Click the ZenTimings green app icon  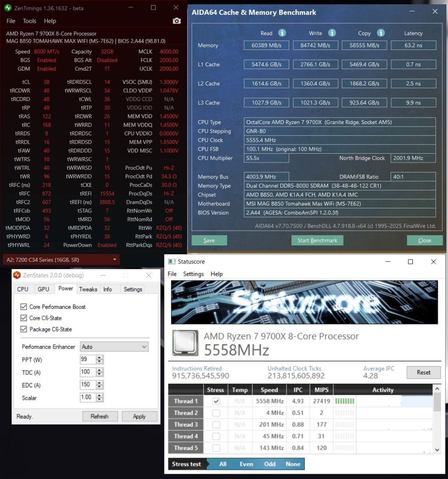pos(8,8)
